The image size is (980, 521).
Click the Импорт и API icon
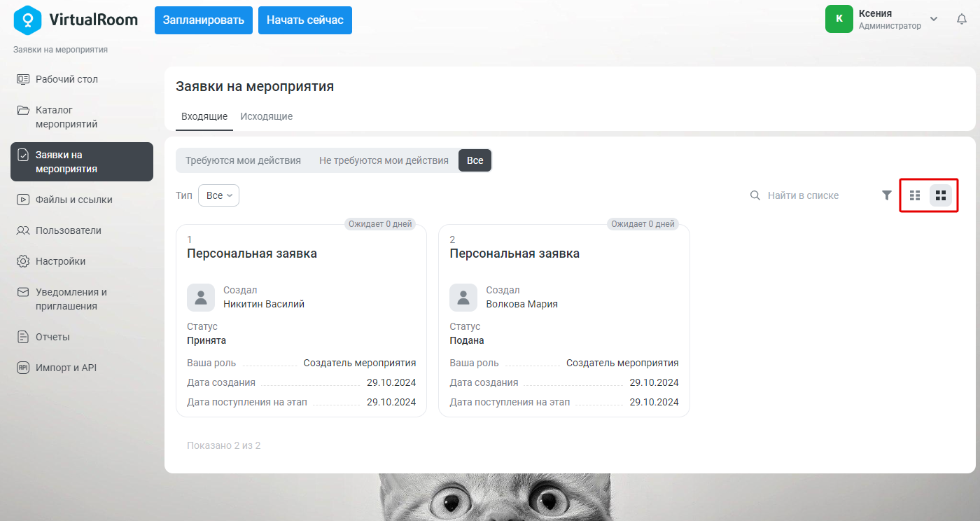tap(23, 368)
